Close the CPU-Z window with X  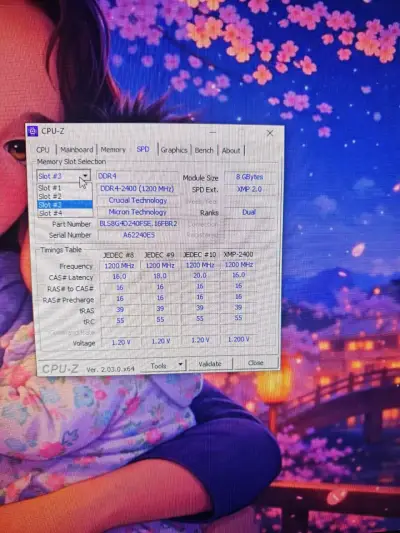[270, 133]
